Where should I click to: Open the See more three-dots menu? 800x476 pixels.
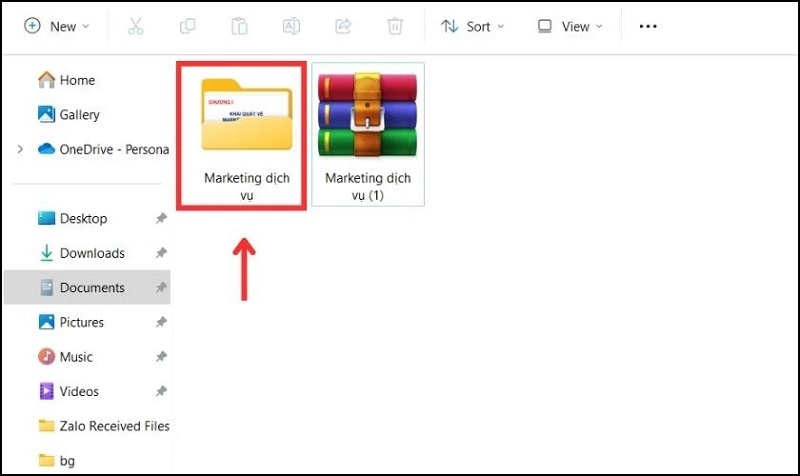(x=648, y=27)
